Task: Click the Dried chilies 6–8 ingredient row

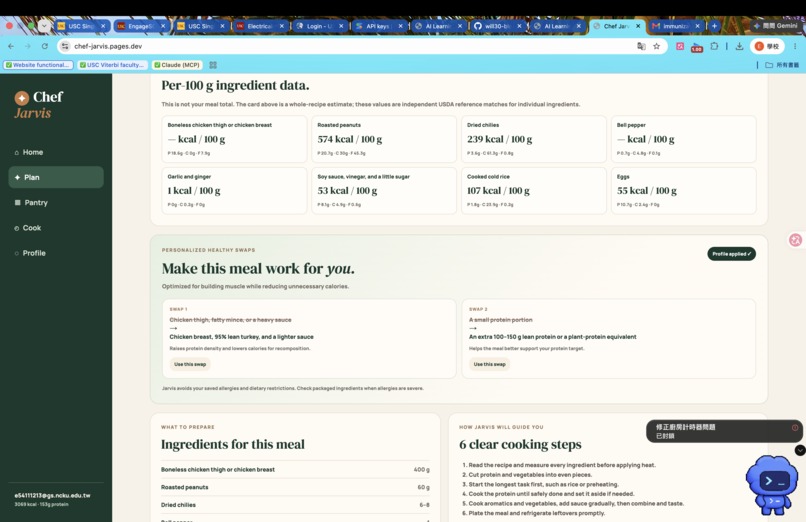Action: [295, 505]
